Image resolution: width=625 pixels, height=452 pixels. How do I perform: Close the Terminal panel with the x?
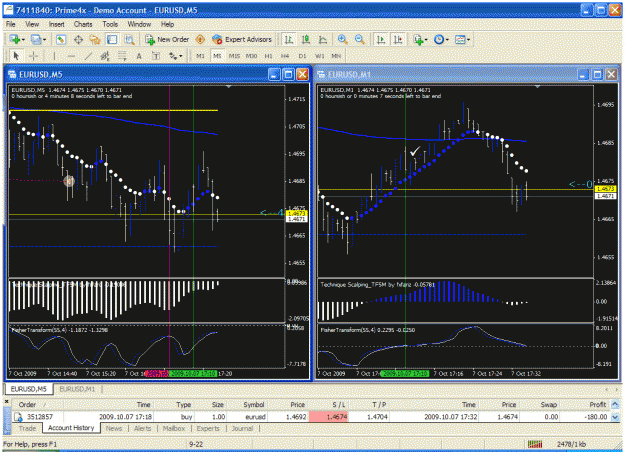[x=6, y=401]
